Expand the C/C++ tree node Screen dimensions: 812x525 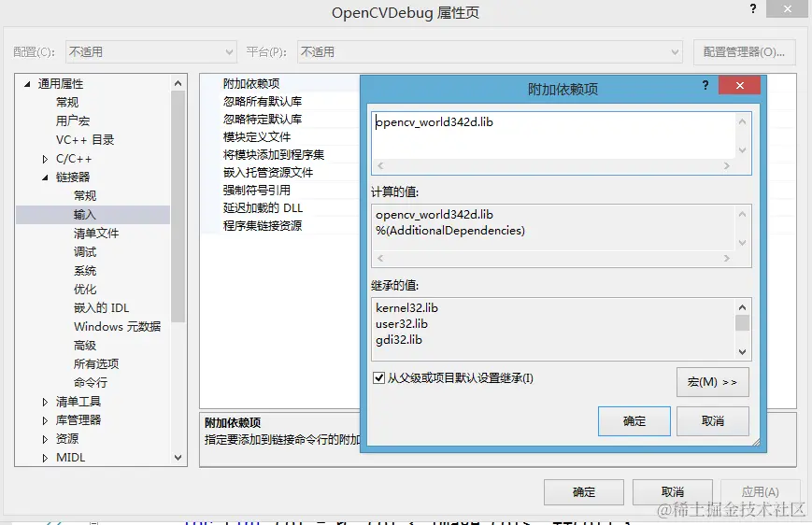[45, 159]
